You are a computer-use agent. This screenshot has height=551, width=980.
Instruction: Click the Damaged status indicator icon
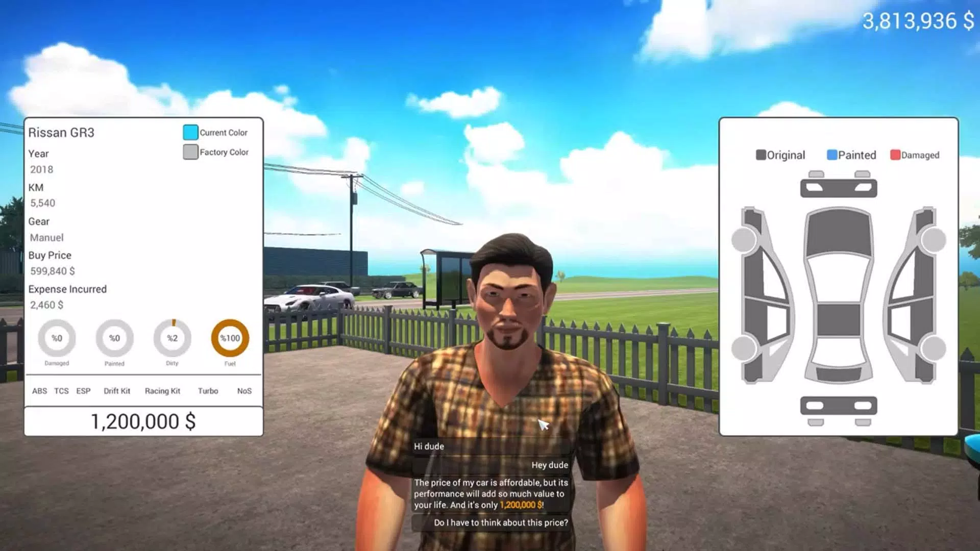pos(57,338)
